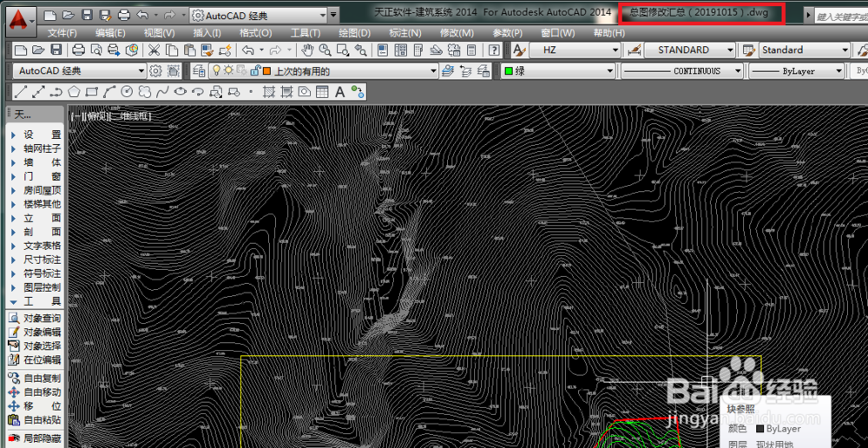
Task: Open the 编辑(E) menu
Action: coord(110,33)
